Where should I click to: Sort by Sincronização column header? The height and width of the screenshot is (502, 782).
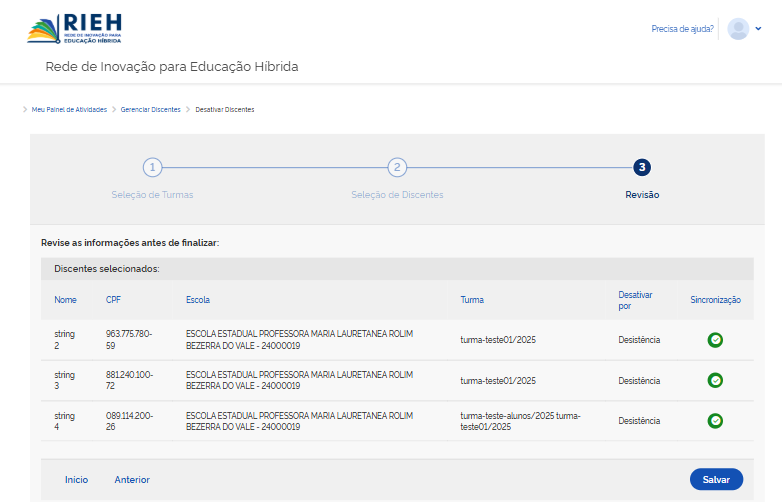click(x=715, y=300)
